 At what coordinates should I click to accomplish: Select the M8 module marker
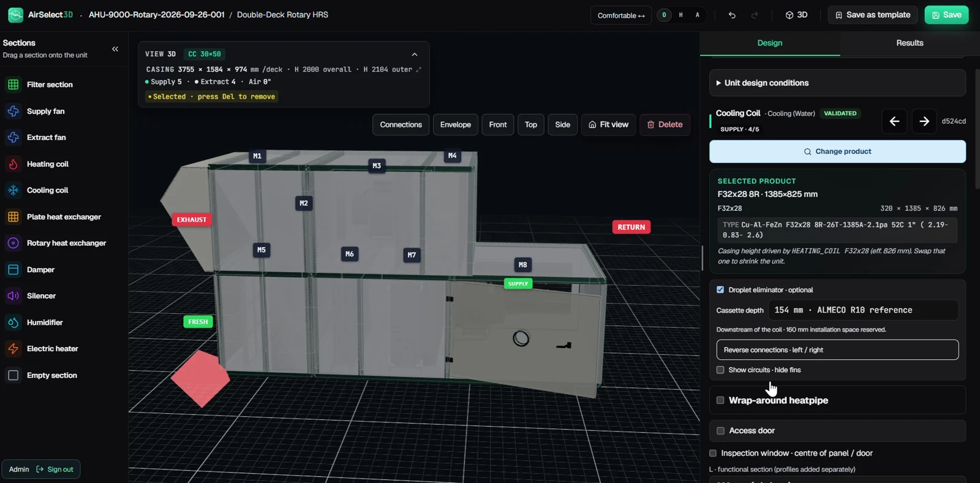point(522,265)
